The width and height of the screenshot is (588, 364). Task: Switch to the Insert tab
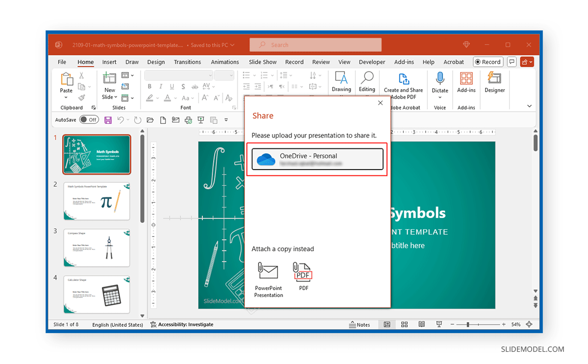pyautogui.click(x=109, y=62)
